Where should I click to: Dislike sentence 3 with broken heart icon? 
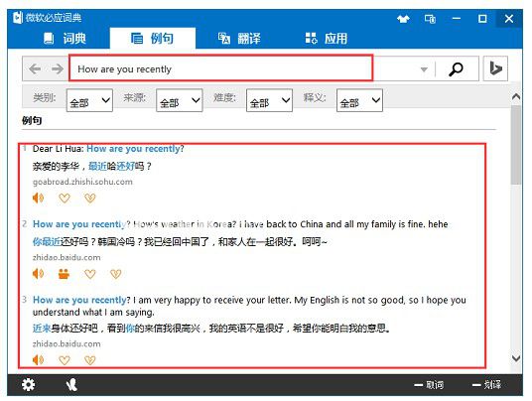coord(90,360)
